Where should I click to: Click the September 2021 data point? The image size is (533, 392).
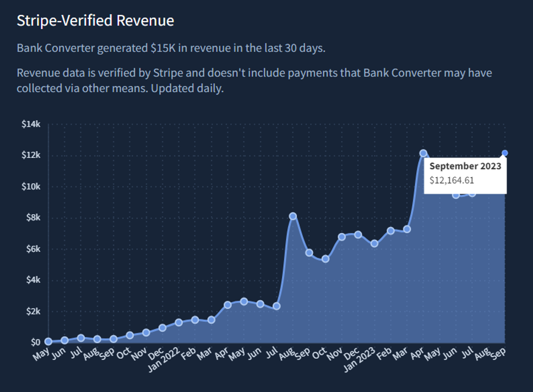pos(114,339)
